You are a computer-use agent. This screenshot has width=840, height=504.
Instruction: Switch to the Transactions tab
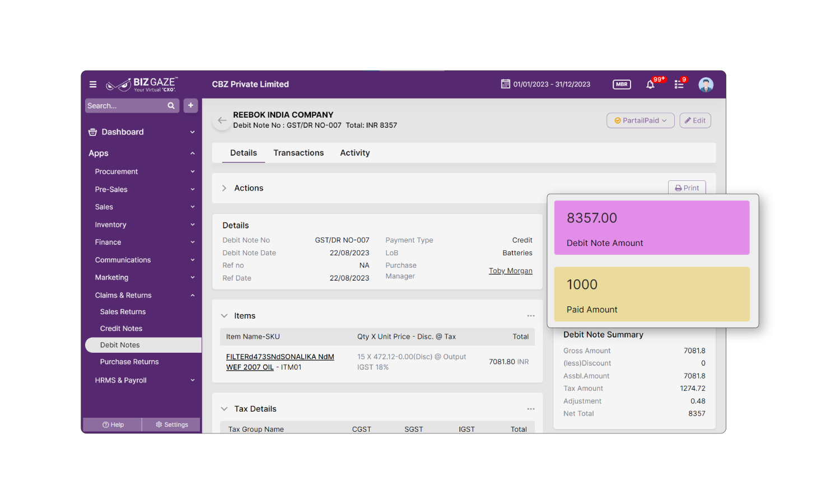[x=298, y=153]
